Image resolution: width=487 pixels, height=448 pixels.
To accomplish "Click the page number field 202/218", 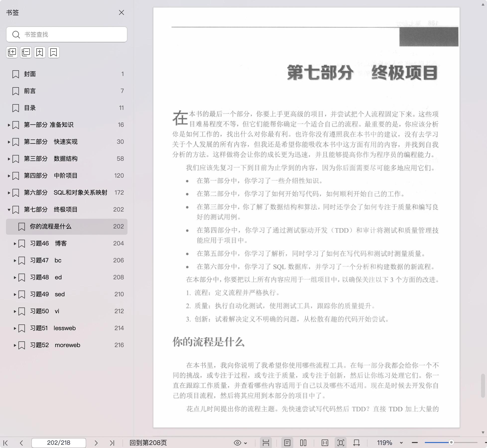I will 59,443.
